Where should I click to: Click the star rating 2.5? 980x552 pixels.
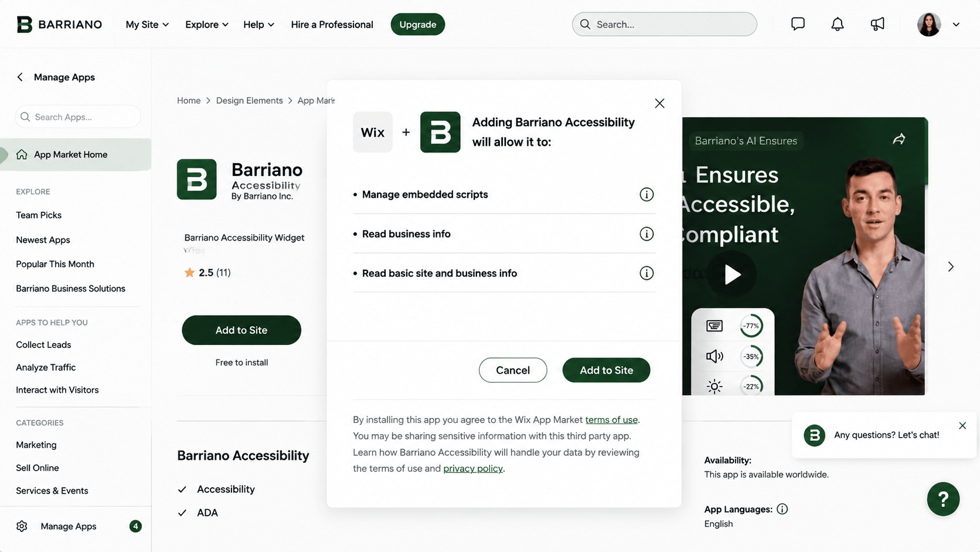click(x=207, y=272)
